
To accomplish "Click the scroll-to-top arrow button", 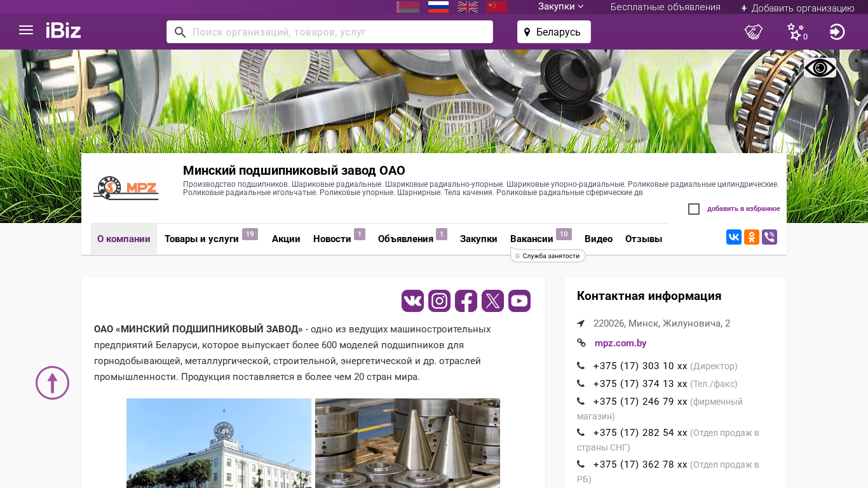I will [x=52, y=383].
